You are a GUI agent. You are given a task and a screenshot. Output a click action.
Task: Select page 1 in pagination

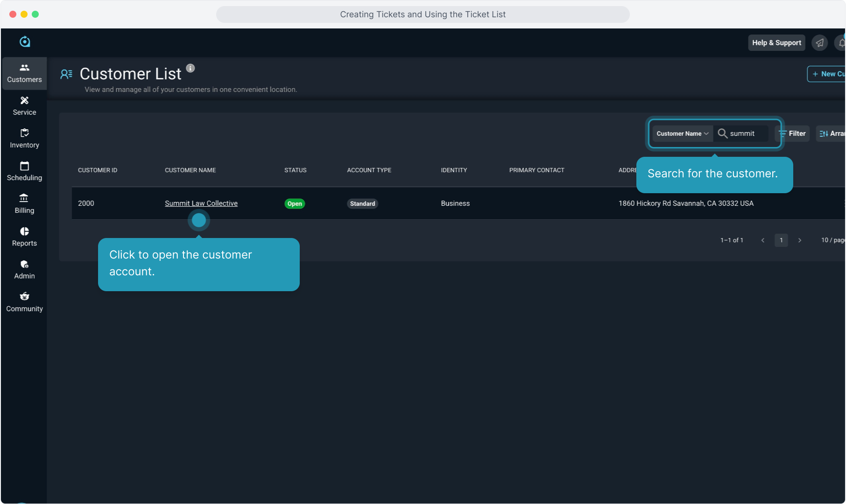[x=781, y=240]
